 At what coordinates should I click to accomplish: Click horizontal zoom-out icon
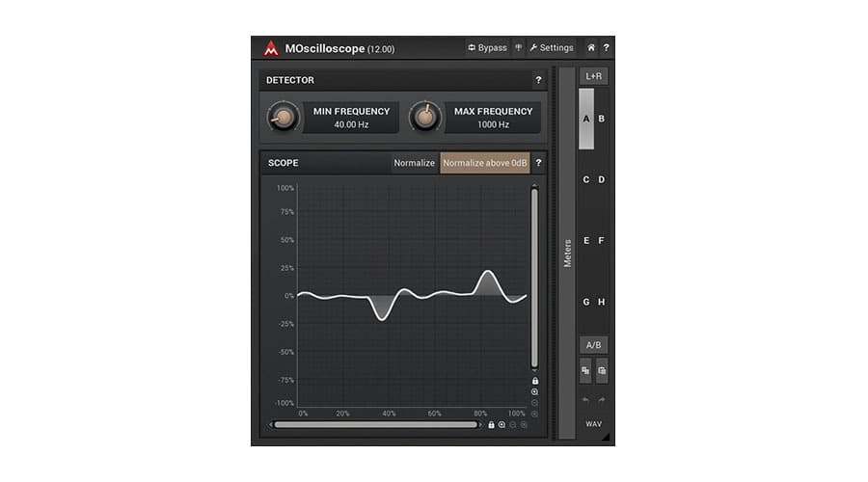513,425
